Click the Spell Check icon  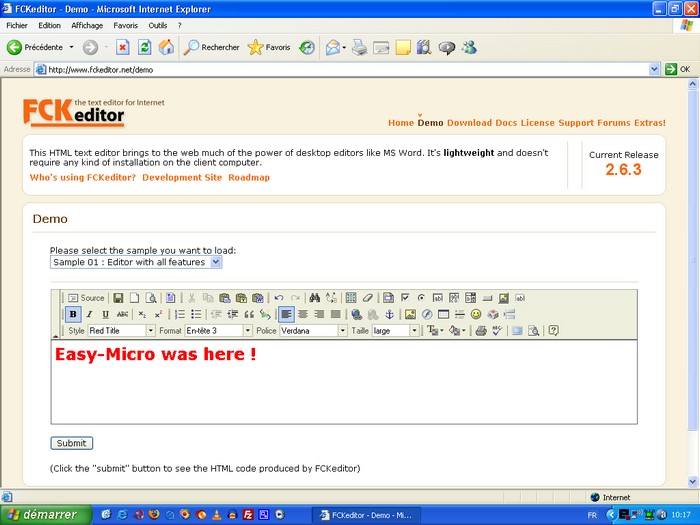coord(497,331)
